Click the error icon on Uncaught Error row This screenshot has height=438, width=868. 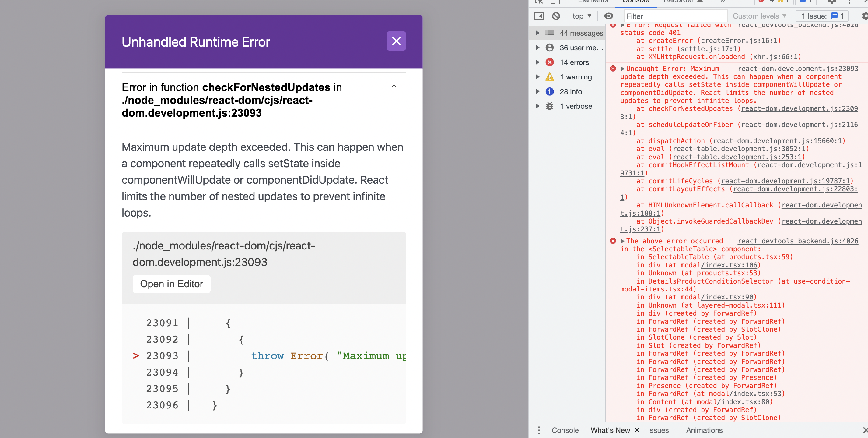pos(613,69)
